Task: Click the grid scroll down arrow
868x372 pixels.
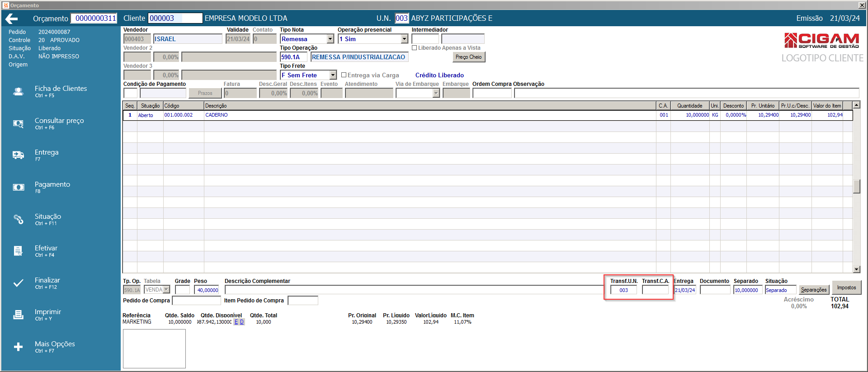Action: coord(856,269)
